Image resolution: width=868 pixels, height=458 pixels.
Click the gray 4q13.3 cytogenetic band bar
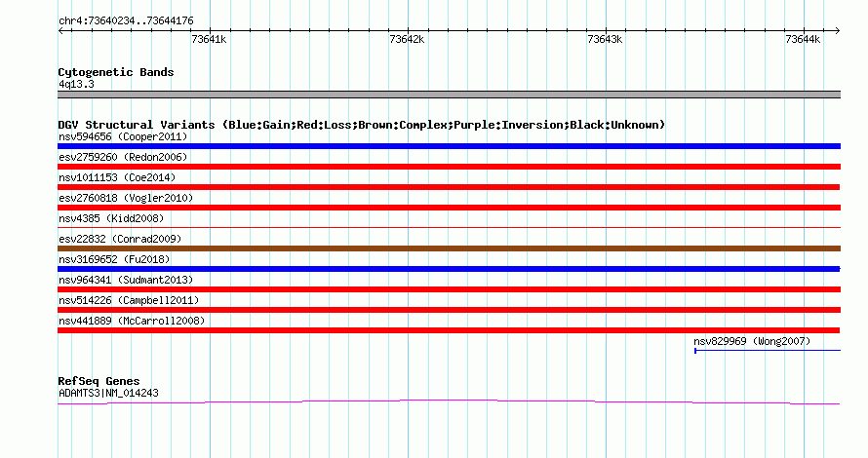(449, 95)
